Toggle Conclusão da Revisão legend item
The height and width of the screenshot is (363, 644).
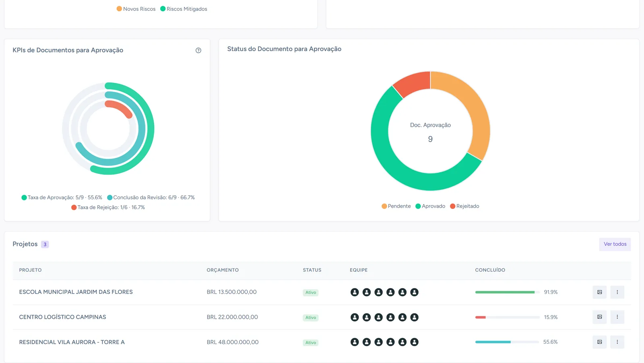point(151,198)
